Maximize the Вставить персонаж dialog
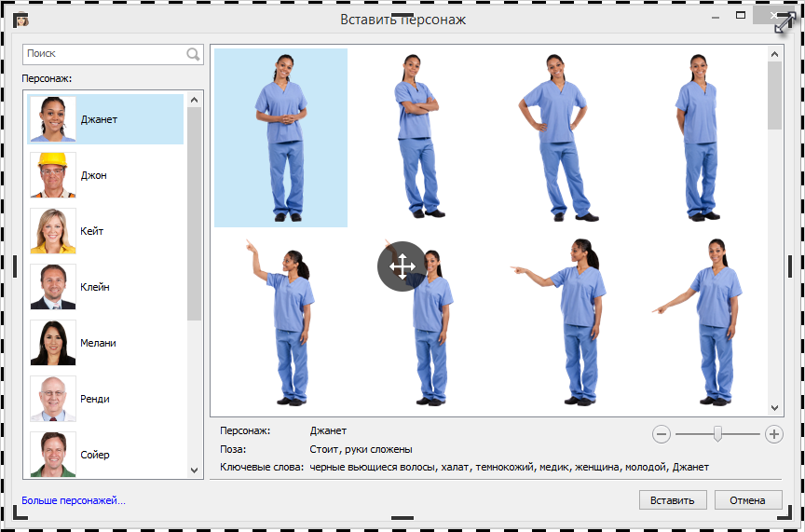The width and height of the screenshot is (805, 532). tap(741, 16)
